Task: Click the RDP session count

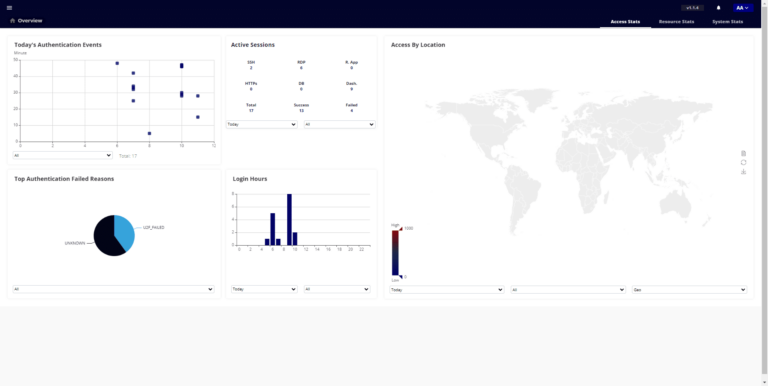Action: coord(301,68)
